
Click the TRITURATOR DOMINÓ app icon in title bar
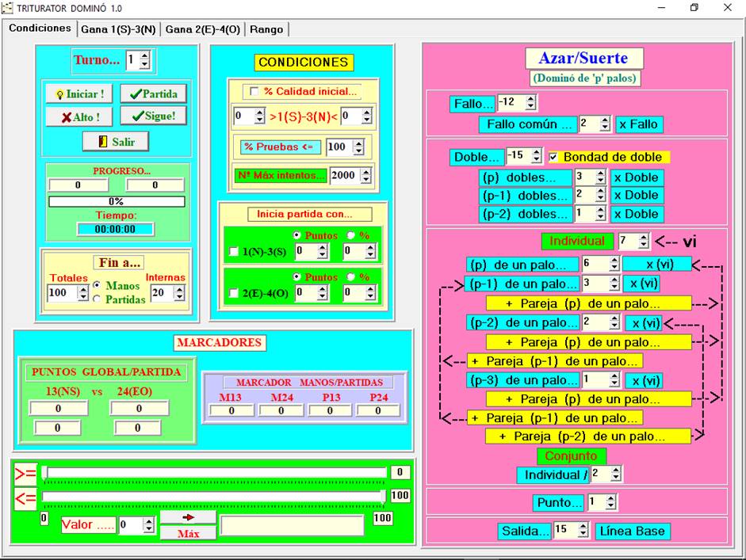8,8
